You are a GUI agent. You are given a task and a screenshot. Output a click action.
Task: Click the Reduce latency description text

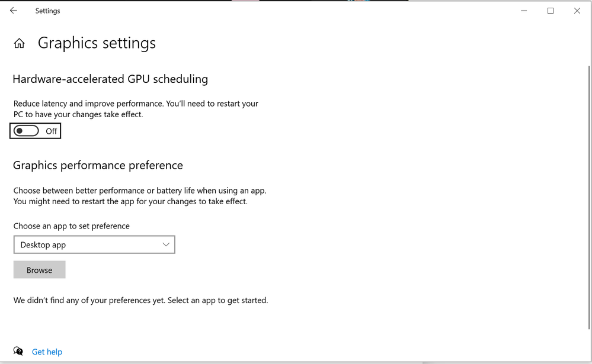136,109
